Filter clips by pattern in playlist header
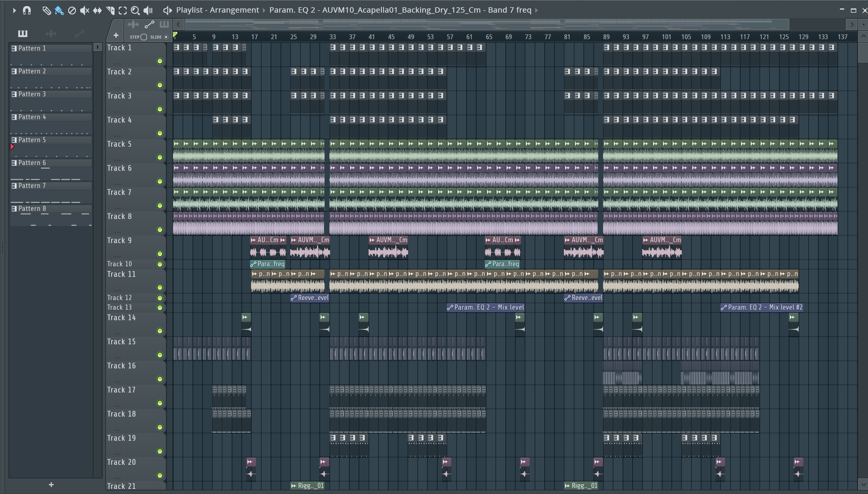This screenshot has height=494, width=868. click(x=164, y=24)
